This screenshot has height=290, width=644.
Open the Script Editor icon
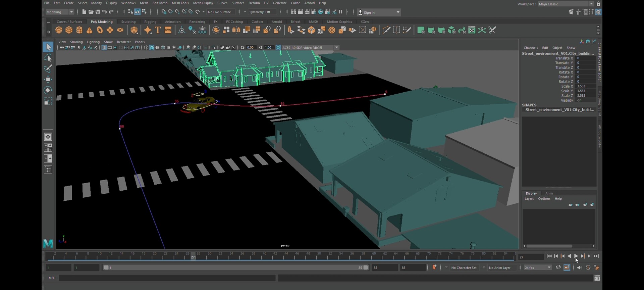click(597, 278)
